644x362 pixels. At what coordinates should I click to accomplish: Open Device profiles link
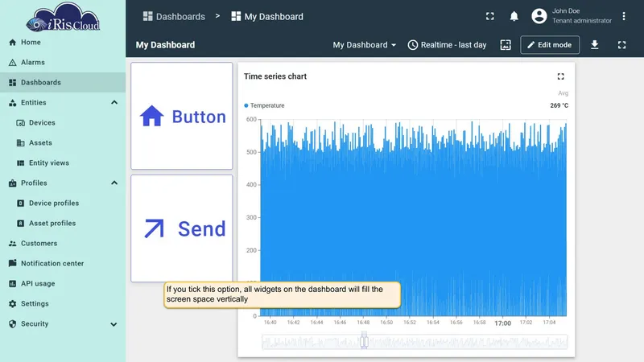63,204
